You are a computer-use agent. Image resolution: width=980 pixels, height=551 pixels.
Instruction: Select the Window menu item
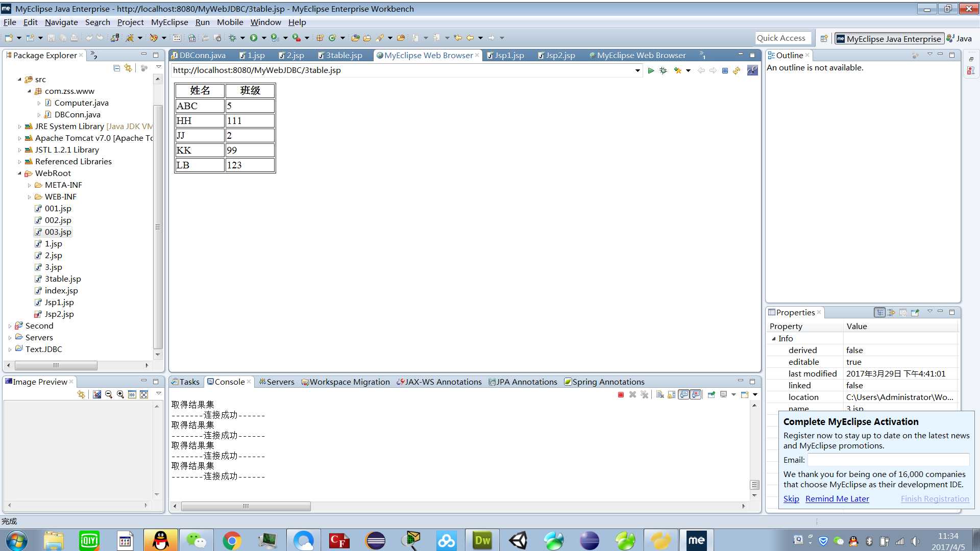[x=266, y=22]
